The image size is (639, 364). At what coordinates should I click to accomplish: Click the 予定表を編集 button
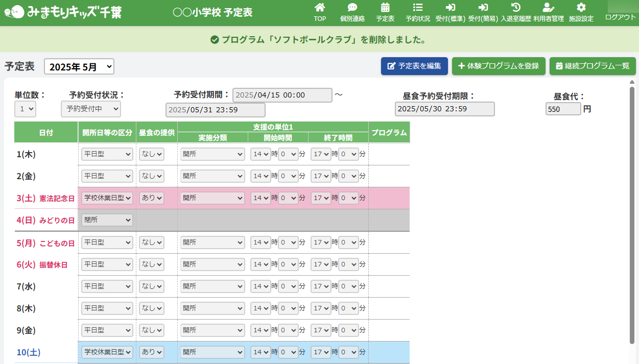pos(414,66)
